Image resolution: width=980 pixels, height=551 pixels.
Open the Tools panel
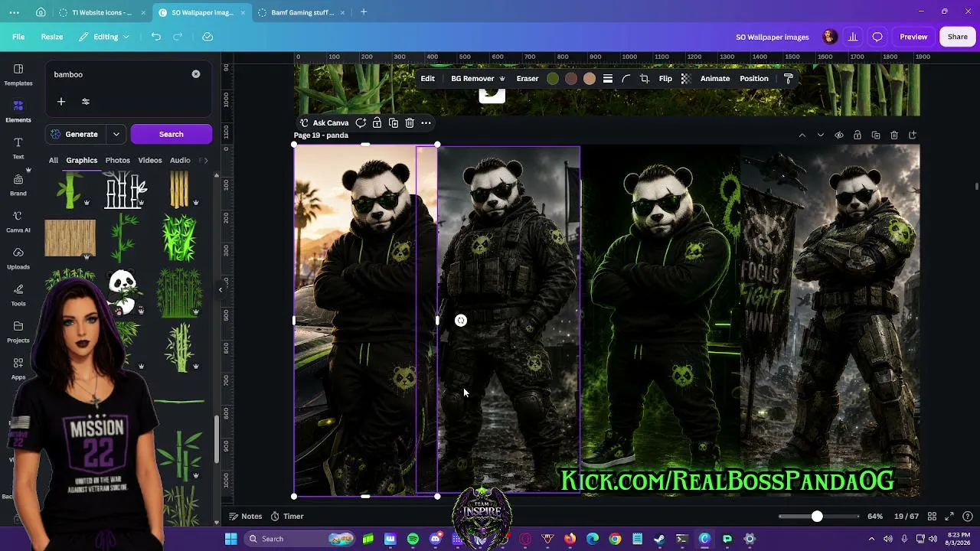(18, 295)
